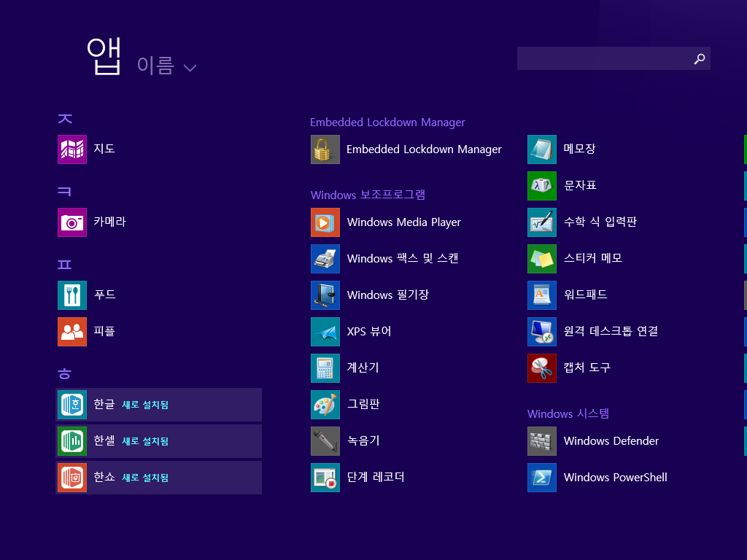Viewport: 747px width, 560px height.
Task: Click the 계산기 label text
Action: click(x=363, y=367)
